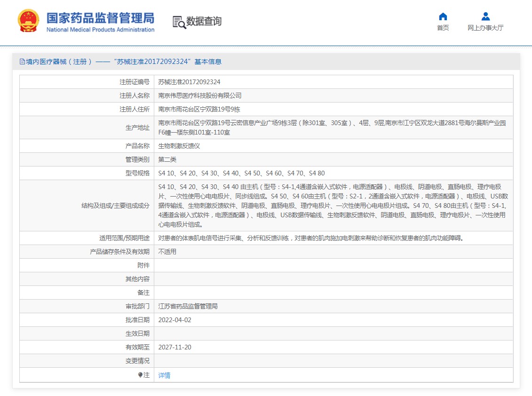
Task: Go to 首页 via its text label
Action: tap(443, 28)
